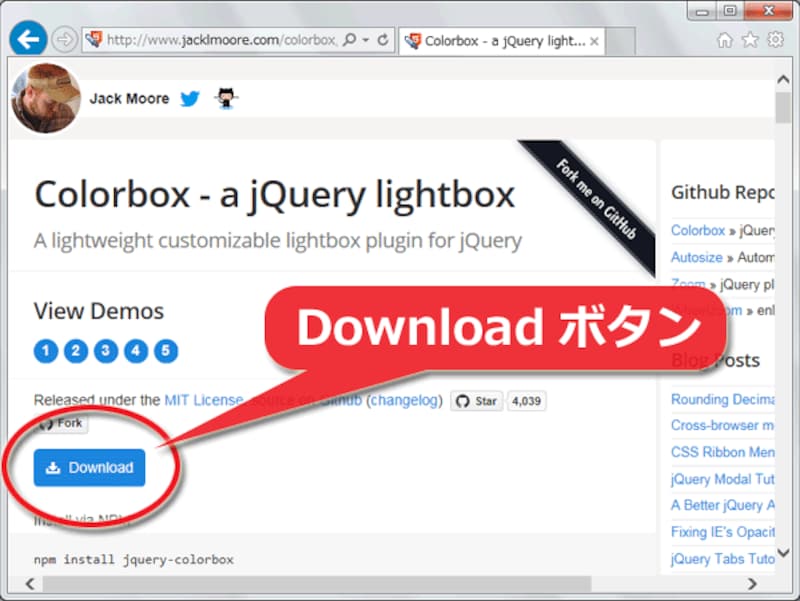The width and height of the screenshot is (800, 601).
Task: Click the Colorbox - a jQuery lightbox heading
Action: click(x=274, y=194)
